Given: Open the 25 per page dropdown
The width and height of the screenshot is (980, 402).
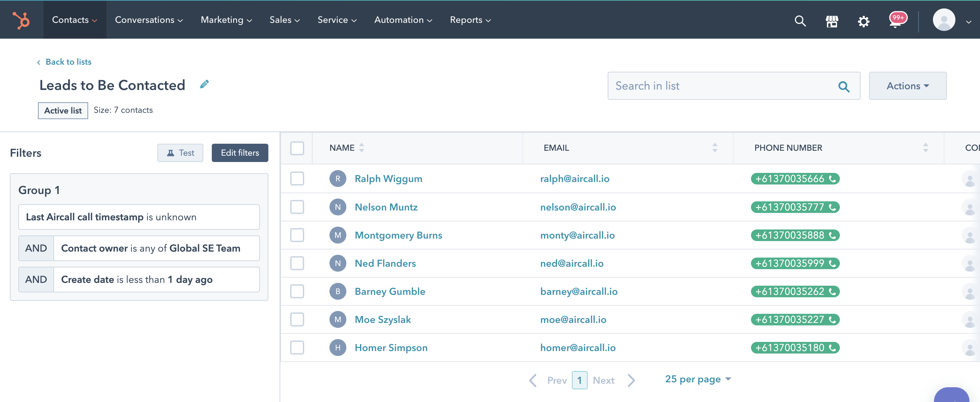Looking at the screenshot, I should [x=697, y=379].
